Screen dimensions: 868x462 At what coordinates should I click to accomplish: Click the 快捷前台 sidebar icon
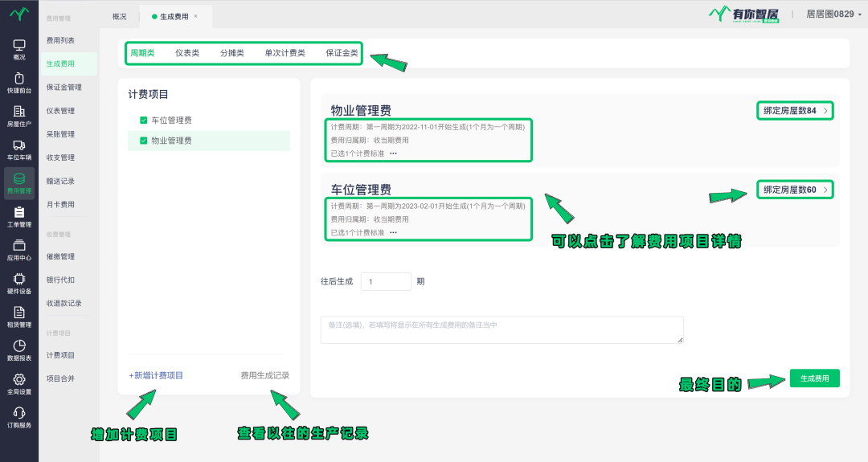tap(19, 79)
